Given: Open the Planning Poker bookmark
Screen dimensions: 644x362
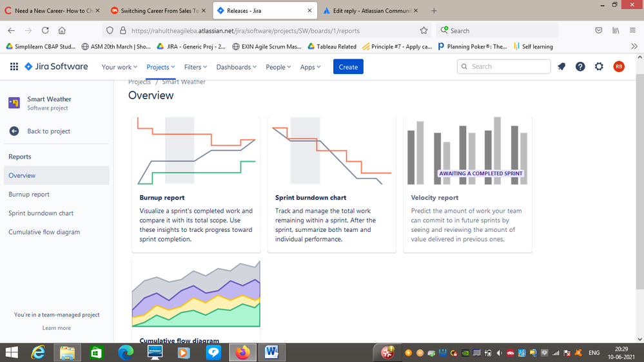Looking at the screenshot, I should pyautogui.click(x=473, y=46).
